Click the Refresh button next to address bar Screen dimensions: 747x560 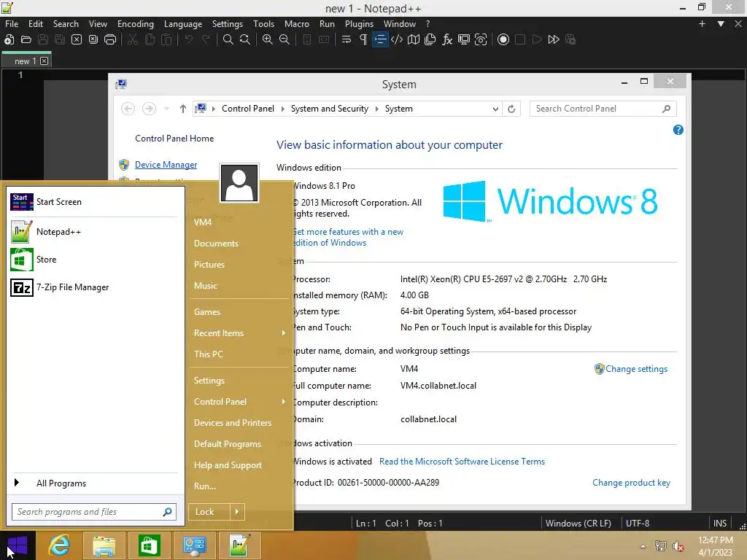click(x=511, y=109)
